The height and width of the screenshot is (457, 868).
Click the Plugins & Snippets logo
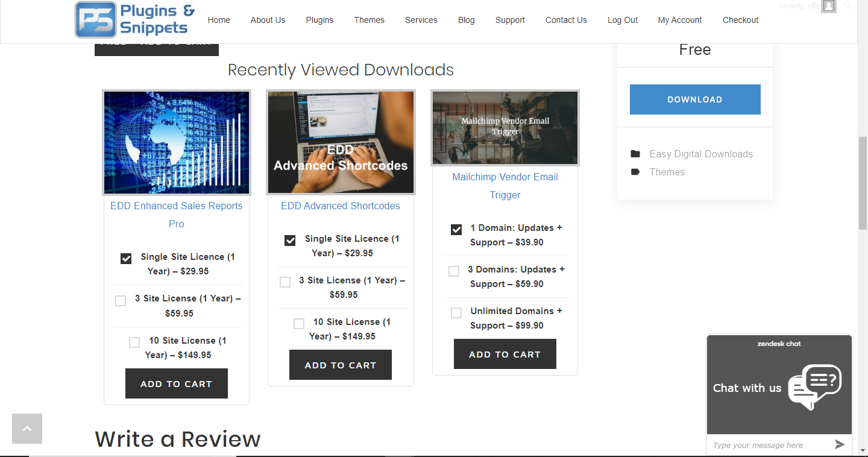[135, 19]
